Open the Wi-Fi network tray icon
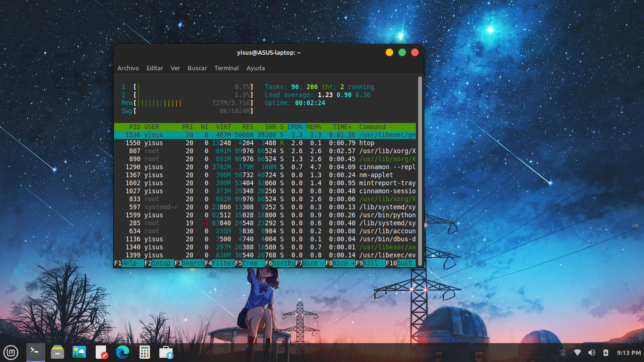 [x=577, y=353]
